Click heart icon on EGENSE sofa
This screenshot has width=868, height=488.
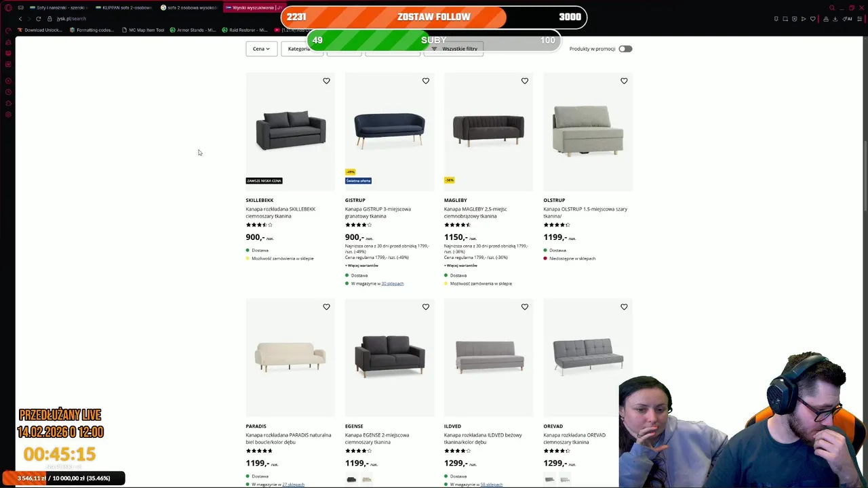[x=426, y=307]
